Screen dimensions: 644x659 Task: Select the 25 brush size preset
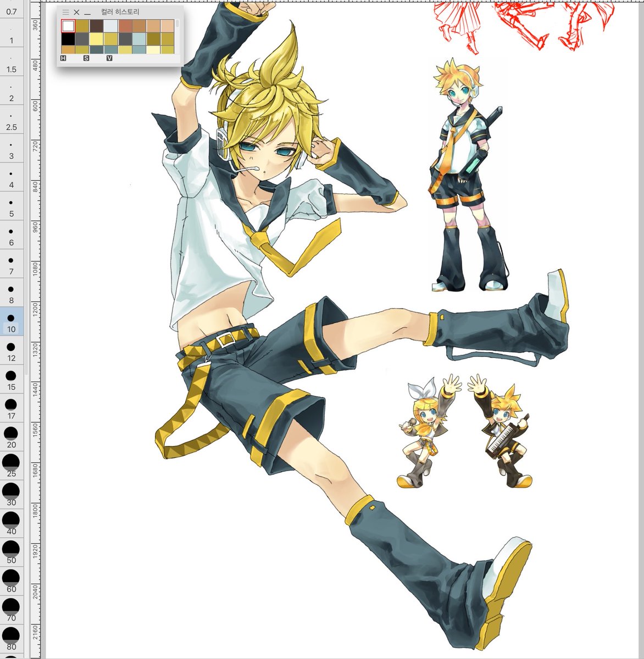[x=11, y=466]
